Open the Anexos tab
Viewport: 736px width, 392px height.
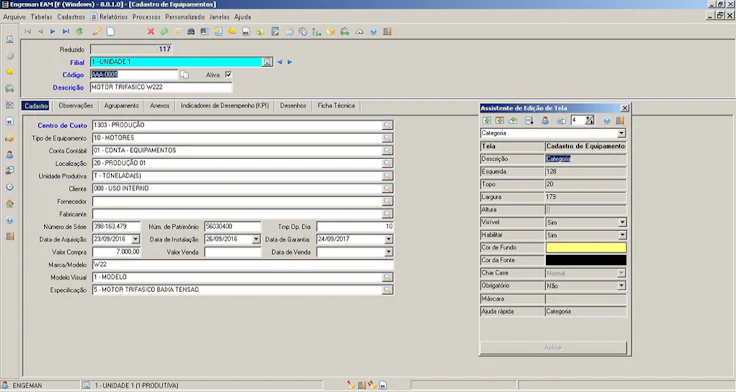click(x=160, y=106)
